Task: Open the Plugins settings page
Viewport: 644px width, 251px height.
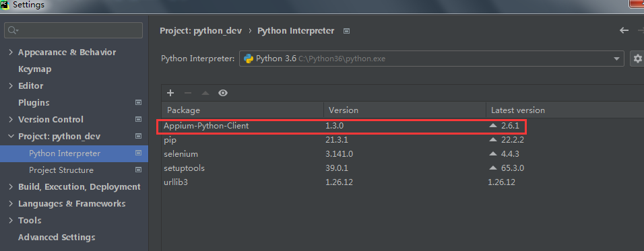Action: point(34,102)
